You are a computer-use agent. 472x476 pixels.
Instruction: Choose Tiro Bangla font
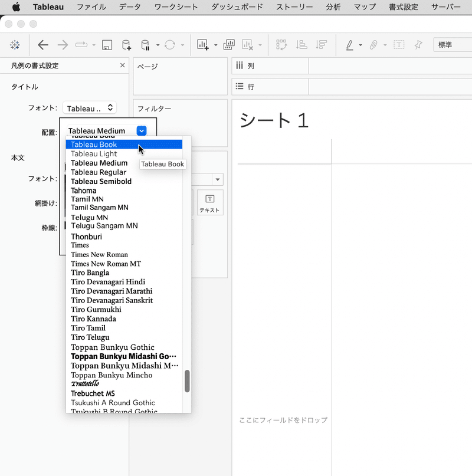coord(124,273)
